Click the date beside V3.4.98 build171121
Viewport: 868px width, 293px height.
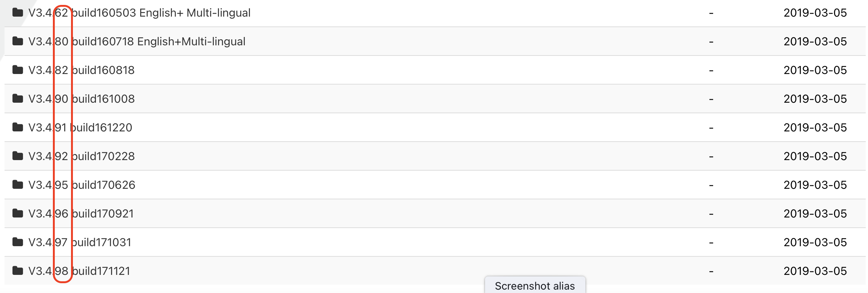(816, 271)
